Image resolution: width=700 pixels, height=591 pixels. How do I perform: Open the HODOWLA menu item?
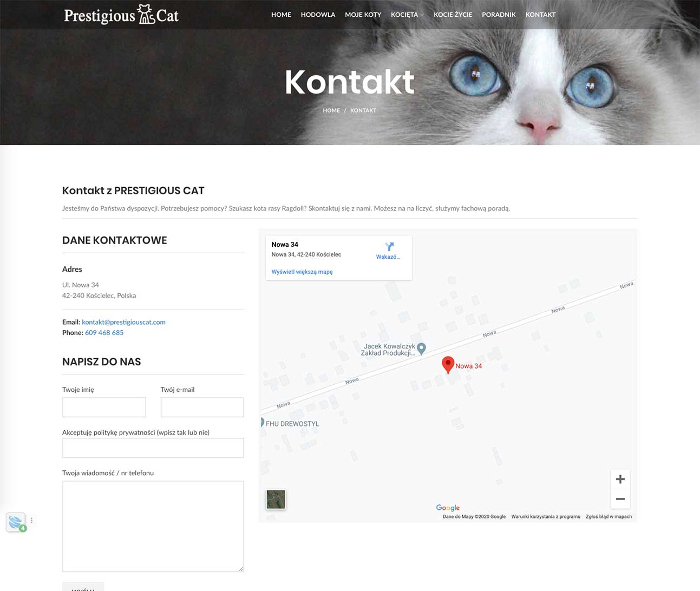pos(318,15)
